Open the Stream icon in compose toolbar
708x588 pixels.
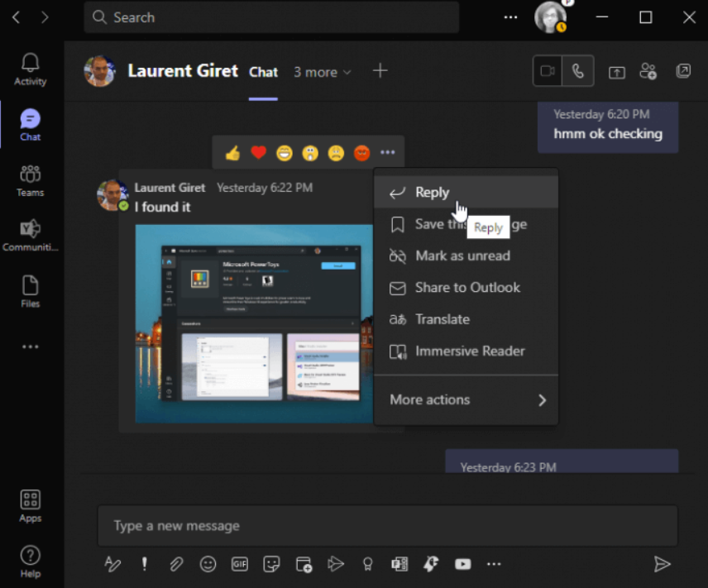[336, 564]
